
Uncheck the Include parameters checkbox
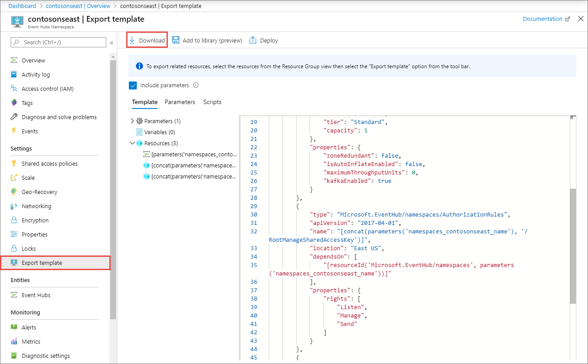tap(133, 85)
